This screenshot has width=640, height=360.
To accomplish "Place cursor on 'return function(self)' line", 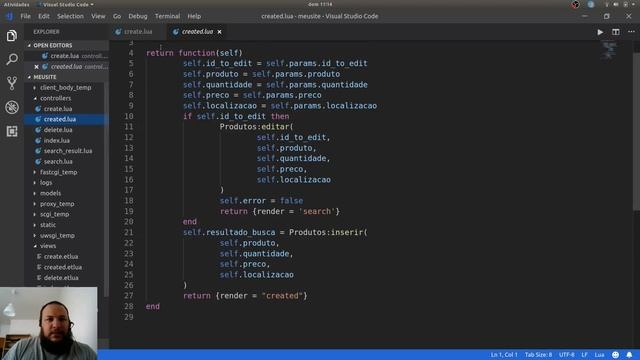I will [194, 53].
